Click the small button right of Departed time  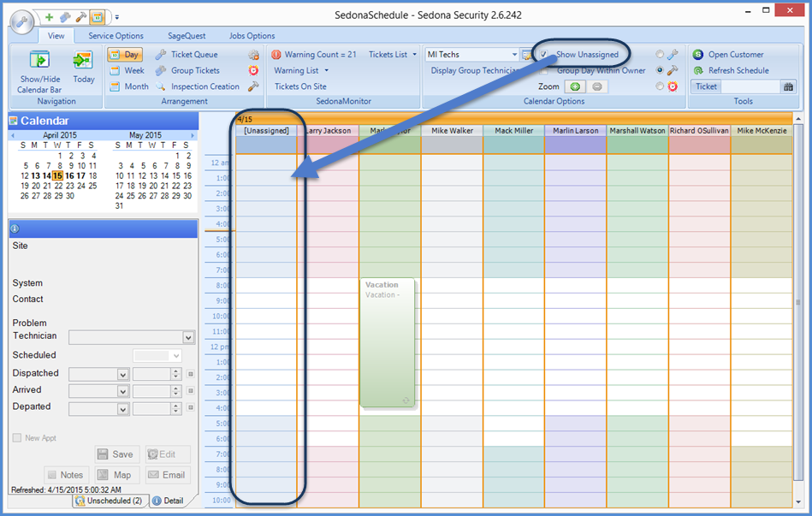[x=191, y=407]
